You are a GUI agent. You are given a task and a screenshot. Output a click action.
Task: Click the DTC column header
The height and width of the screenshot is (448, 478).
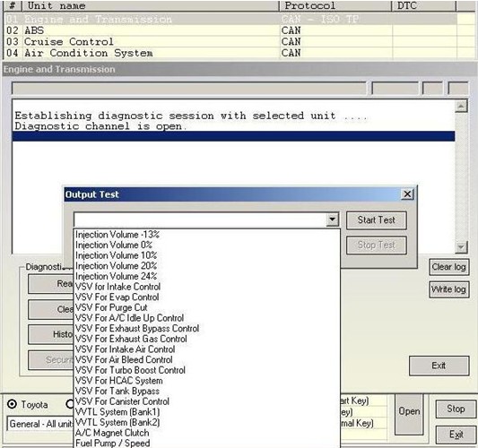pos(423,5)
